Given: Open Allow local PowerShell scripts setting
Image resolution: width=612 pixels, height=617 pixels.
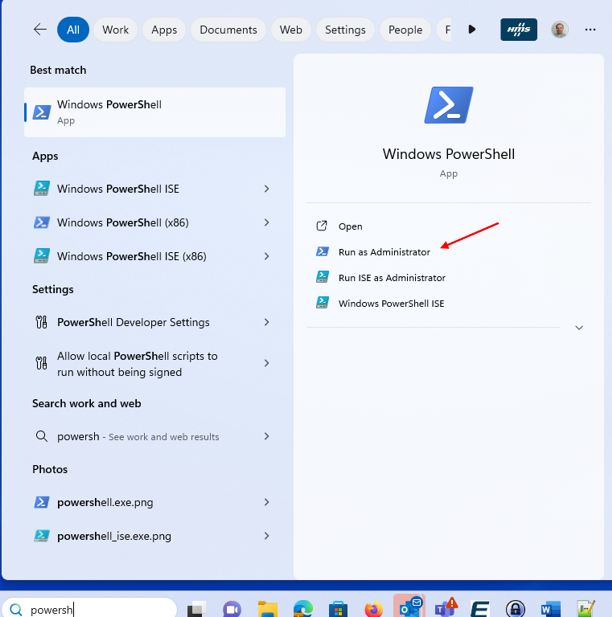Looking at the screenshot, I should point(155,364).
